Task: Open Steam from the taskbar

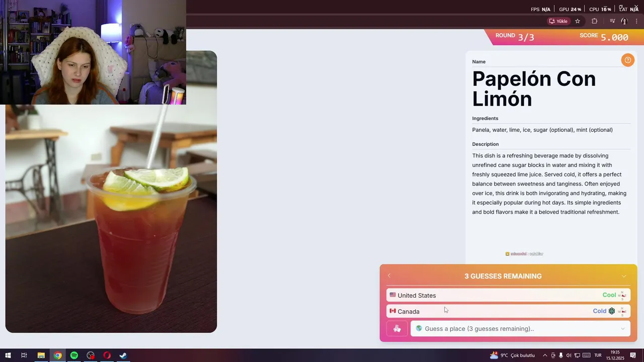Action: (x=123, y=355)
